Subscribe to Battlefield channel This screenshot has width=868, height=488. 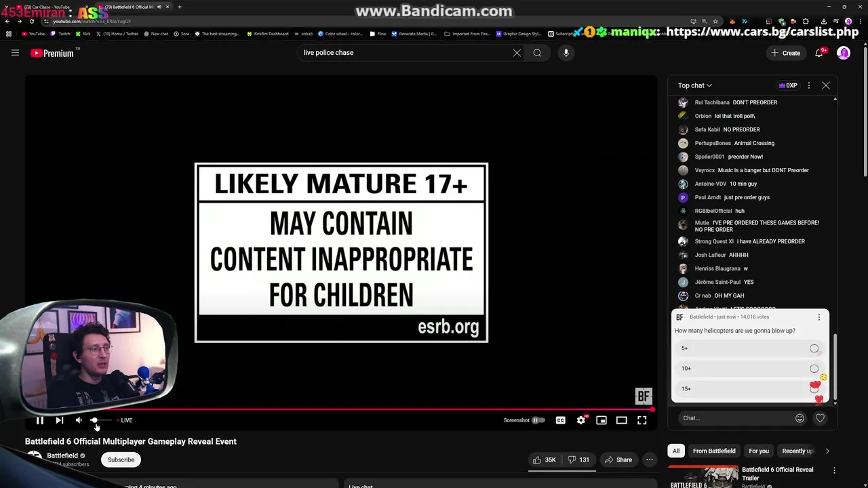pyautogui.click(x=121, y=460)
